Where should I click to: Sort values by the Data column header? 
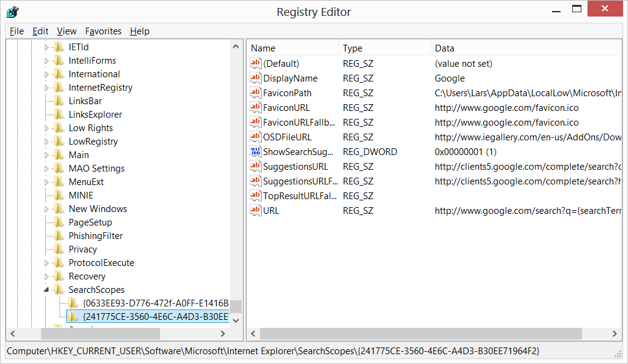click(x=526, y=48)
